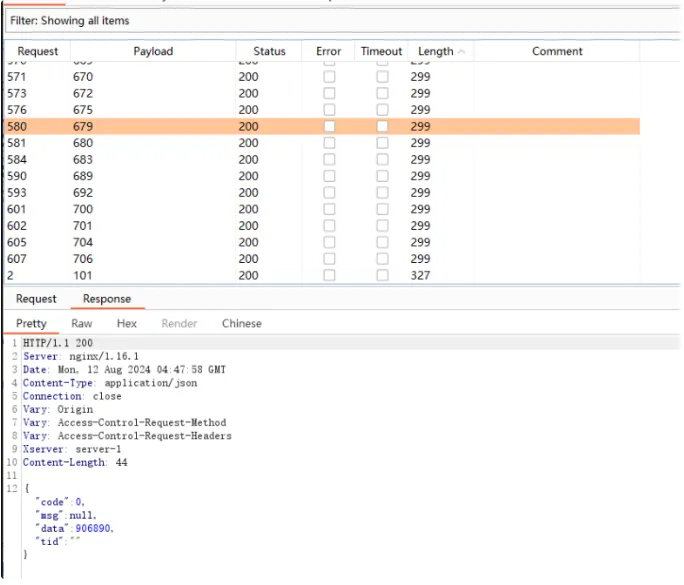Screen dimensions: 684x585
Task: Tick the Timeout checkbox for request 571
Action: pos(382,77)
